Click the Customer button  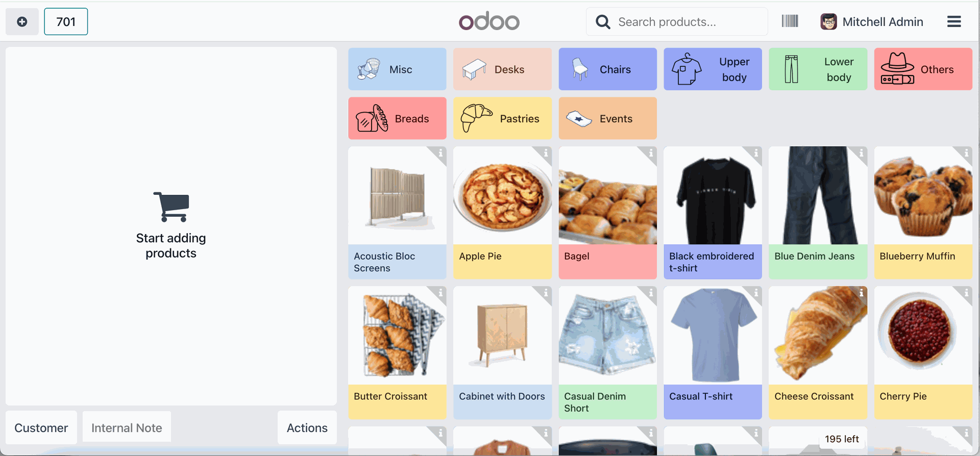pos(41,427)
